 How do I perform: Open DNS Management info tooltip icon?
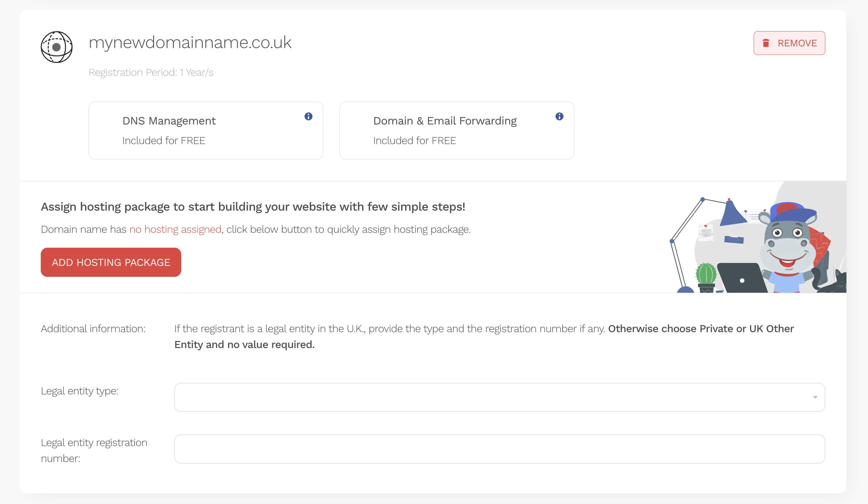tap(308, 116)
